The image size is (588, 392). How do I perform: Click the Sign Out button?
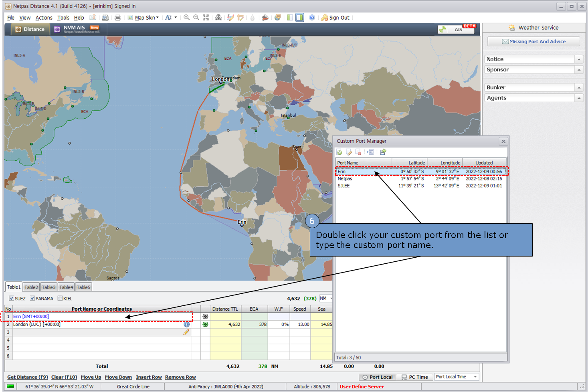pyautogui.click(x=335, y=18)
